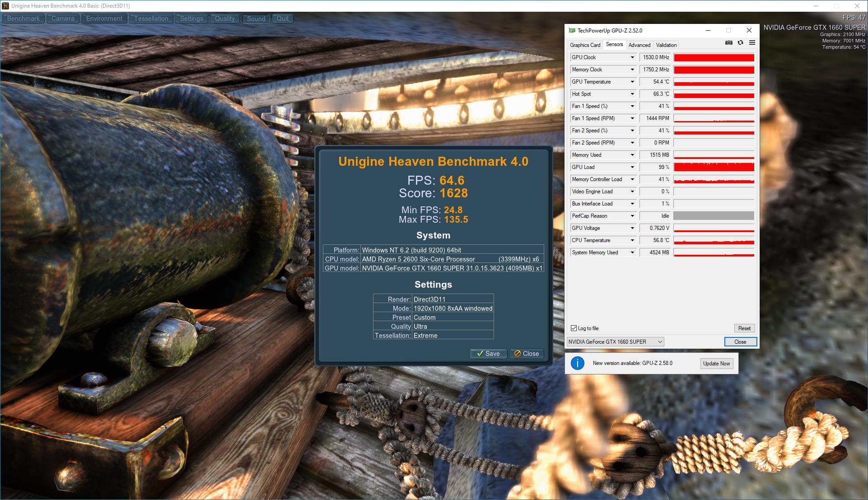This screenshot has height=500, width=868.
Task: Open the Settings menu in Heaven
Action: click(191, 19)
